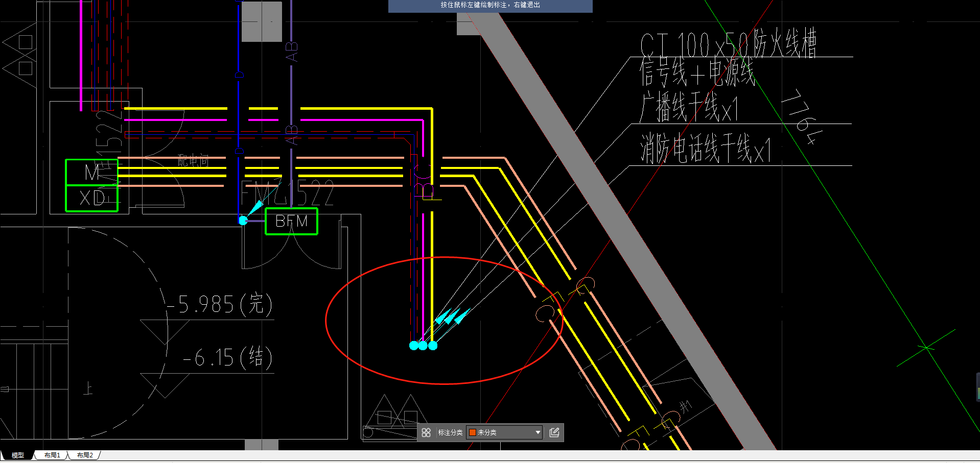Click the edit annotation icon beside dropdown
The image size is (980, 463).
coord(554,432)
